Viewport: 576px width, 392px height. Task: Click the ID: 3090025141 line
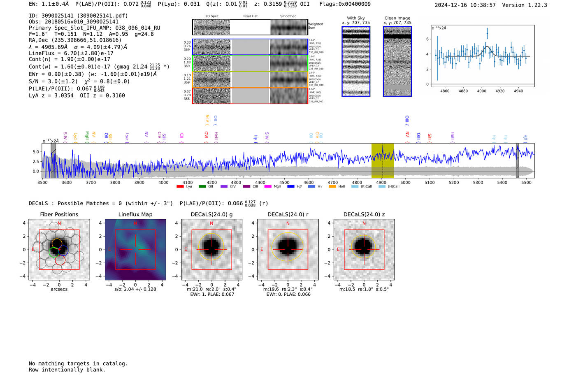[x=78, y=16]
